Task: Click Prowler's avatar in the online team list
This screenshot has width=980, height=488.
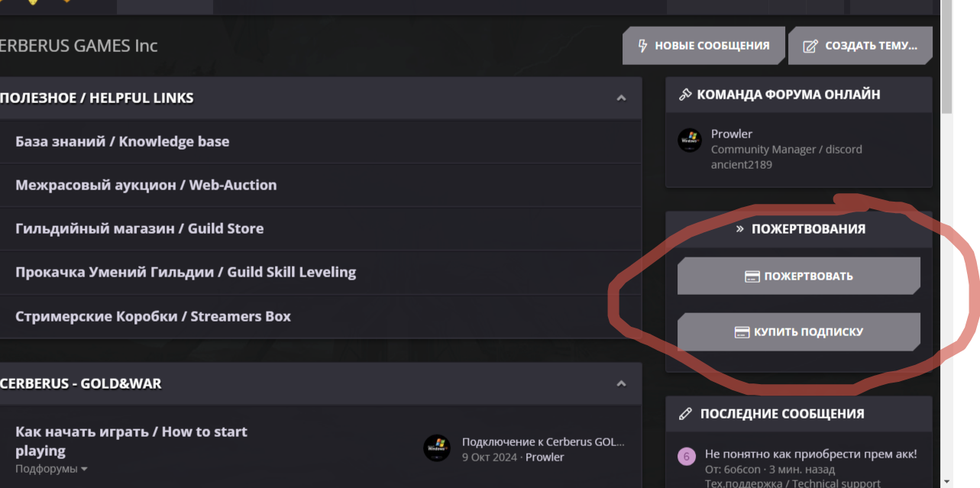Action: point(690,141)
